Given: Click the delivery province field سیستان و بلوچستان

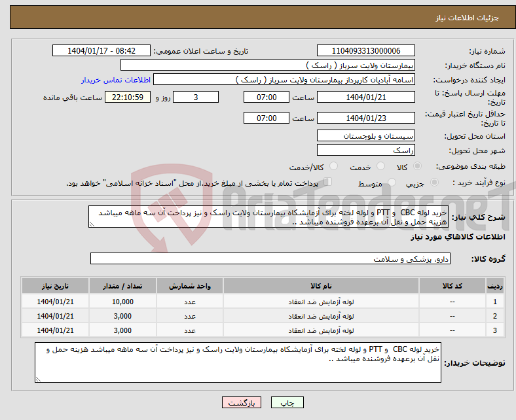Looking at the screenshot, I should (365, 135).
